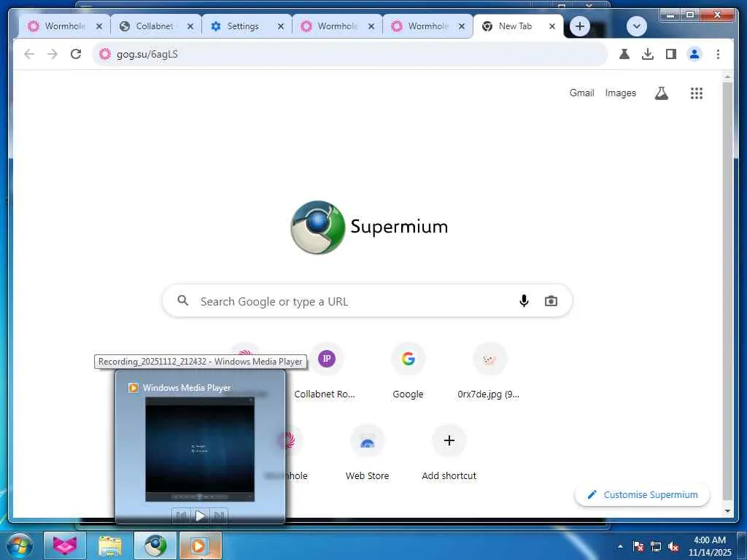Click Customise Supermium button
747x560 pixels.
642,495
